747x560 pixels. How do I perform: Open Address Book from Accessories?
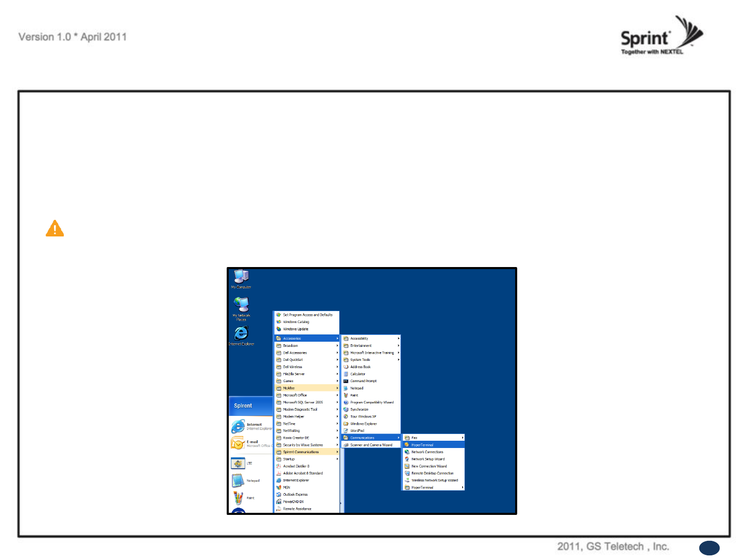tap(371, 367)
